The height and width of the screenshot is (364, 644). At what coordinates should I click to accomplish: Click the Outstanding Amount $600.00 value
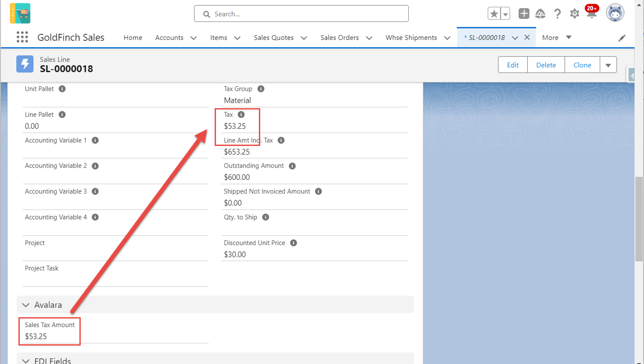click(x=237, y=177)
